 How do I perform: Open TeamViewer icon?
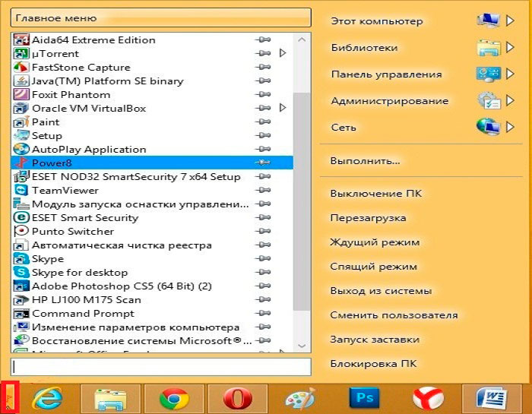pos(21,190)
